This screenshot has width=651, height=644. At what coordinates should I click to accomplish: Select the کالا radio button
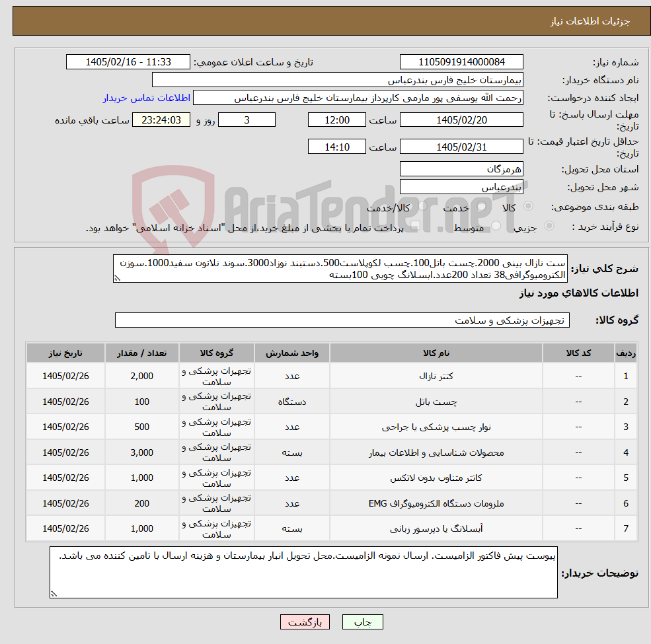529,206
